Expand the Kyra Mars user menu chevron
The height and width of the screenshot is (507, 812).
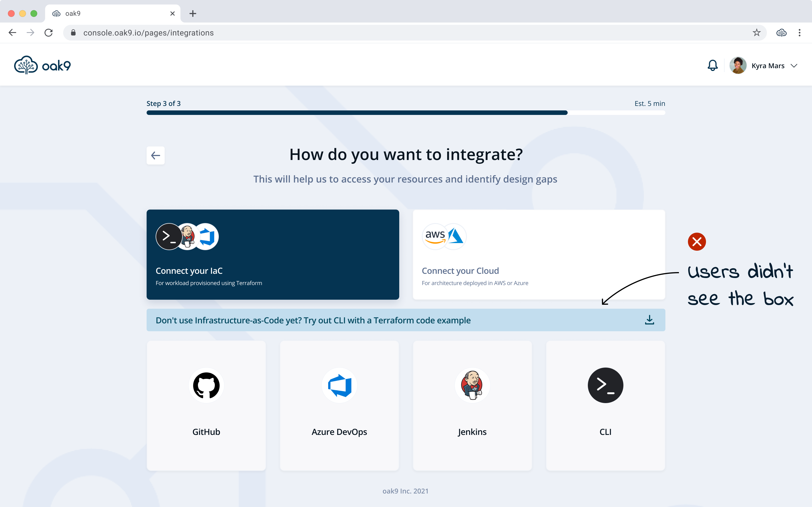794,66
